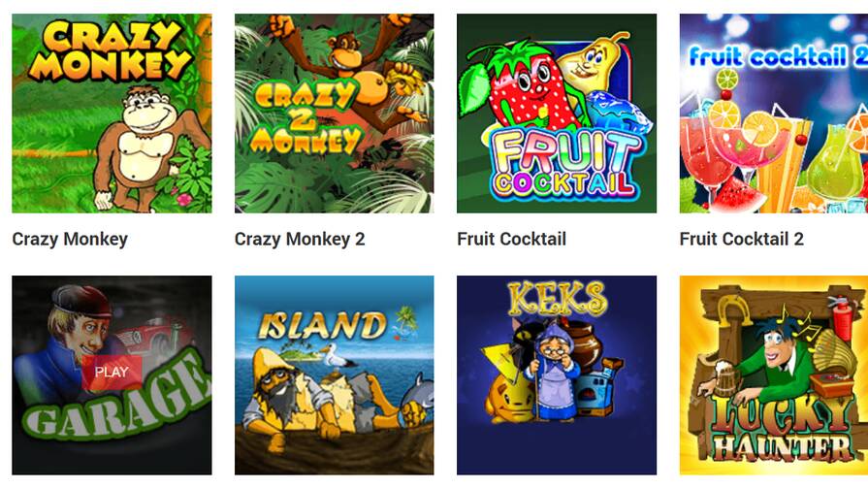The width and height of the screenshot is (868, 488).
Task: Click the Fruit Cocktail 2 title link
Action: pyautogui.click(x=741, y=240)
